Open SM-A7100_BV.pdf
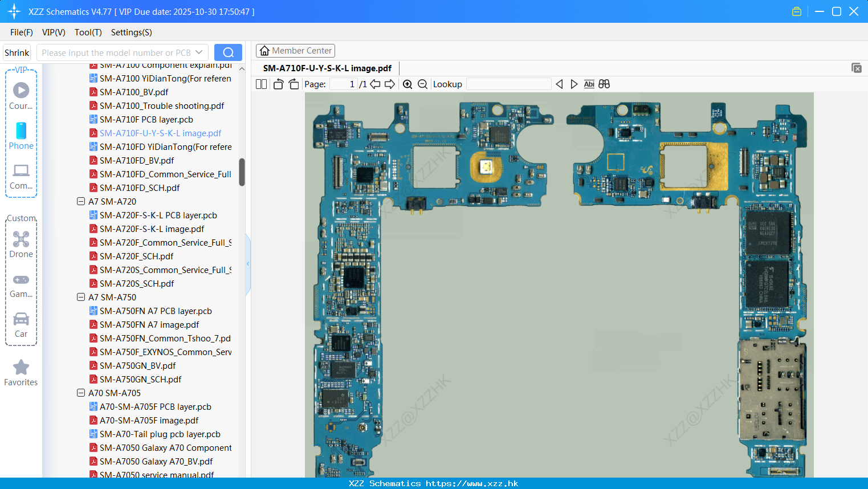 (x=134, y=92)
